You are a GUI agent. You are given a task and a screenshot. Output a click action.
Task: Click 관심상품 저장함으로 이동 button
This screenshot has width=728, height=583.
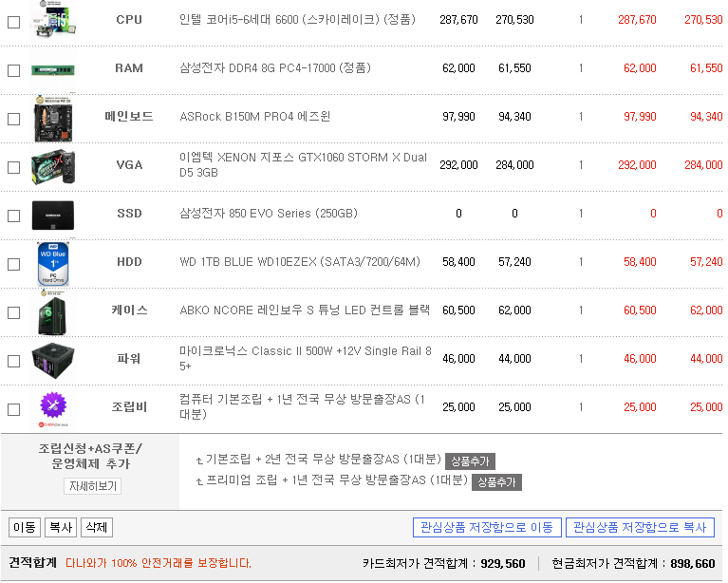[487, 527]
